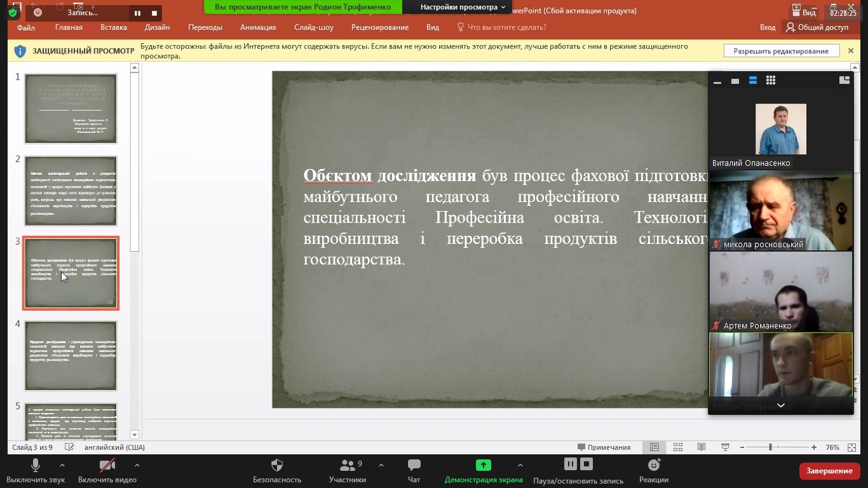This screenshot has width=868, height=488.
Task: Click the Разрешить редактирование button
Action: coord(781,51)
